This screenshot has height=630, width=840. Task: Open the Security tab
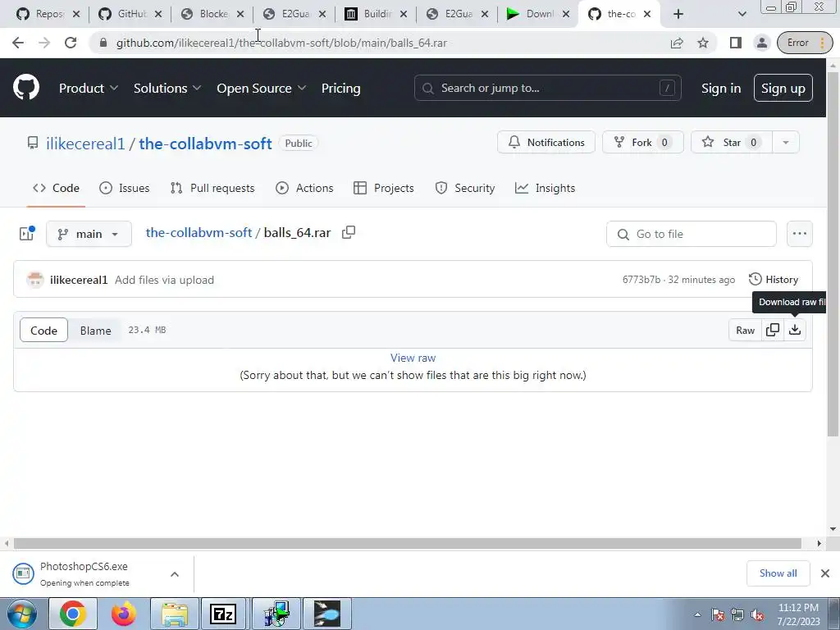465,188
